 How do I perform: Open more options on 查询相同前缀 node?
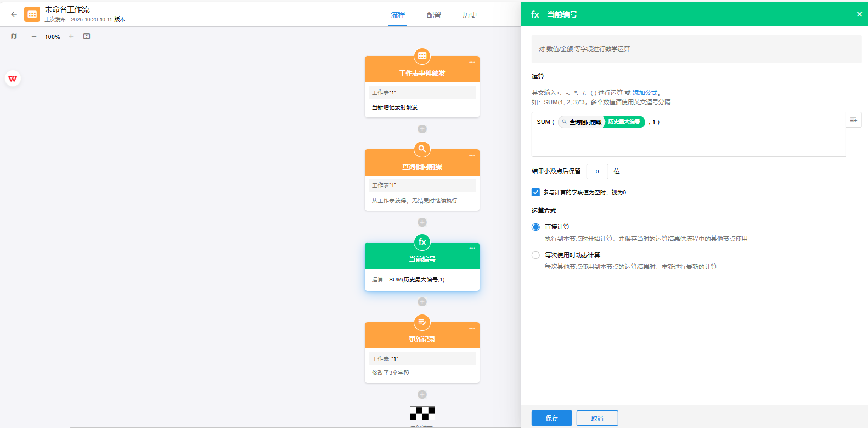[x=472, y=156]
